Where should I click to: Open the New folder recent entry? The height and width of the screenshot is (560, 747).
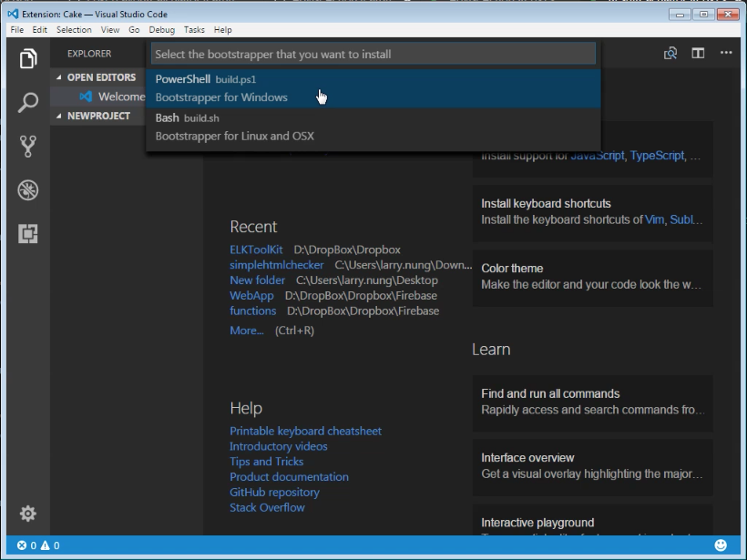coord(257,280)
